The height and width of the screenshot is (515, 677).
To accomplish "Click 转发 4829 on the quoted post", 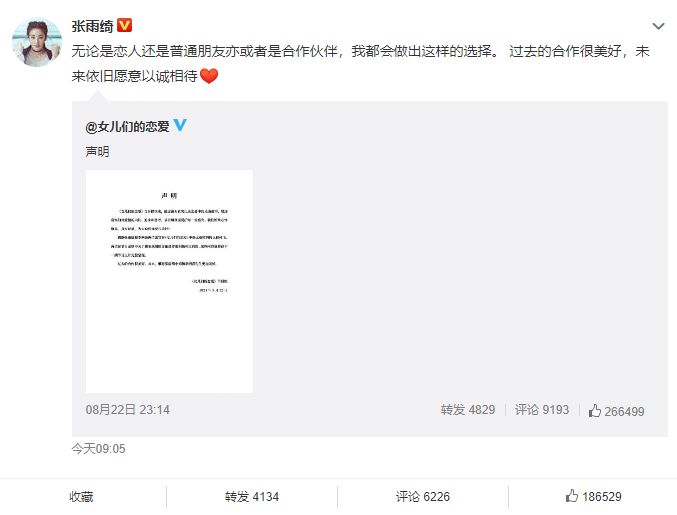I will pos(468,410).
